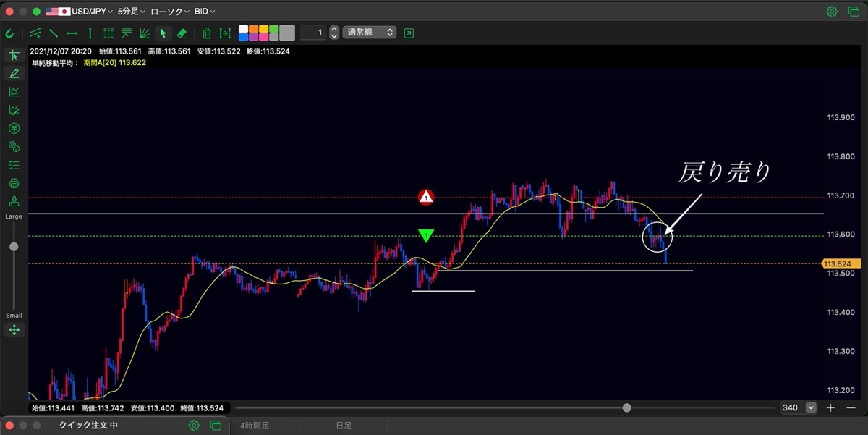Open the 5分足 timeframe dropdown
Viewport: 868px width, 435px height.
pyautogui.click(x=131, y=12)
